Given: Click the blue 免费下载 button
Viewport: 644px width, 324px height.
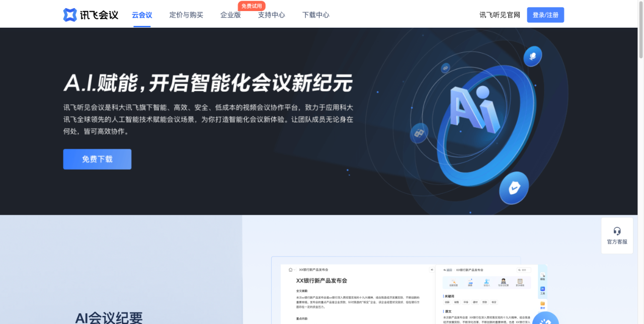Looking at the screenshot, I should point(97,159).
